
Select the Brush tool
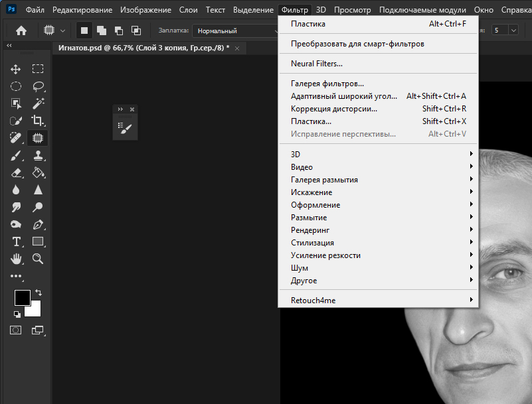click(x=15, y=156)
